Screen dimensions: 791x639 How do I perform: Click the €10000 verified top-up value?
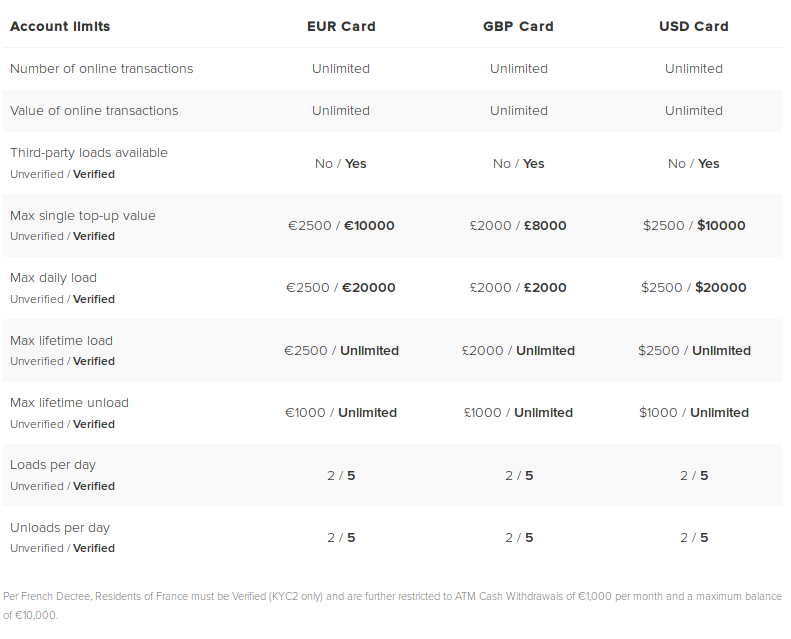pos(369,225)
